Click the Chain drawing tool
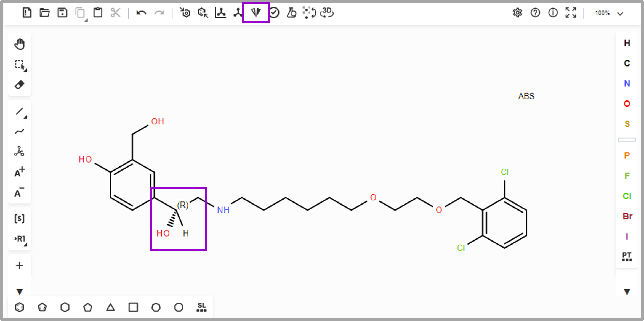This screenshot has height=321, width=644. pyautogui.click(x=19, y=131)
